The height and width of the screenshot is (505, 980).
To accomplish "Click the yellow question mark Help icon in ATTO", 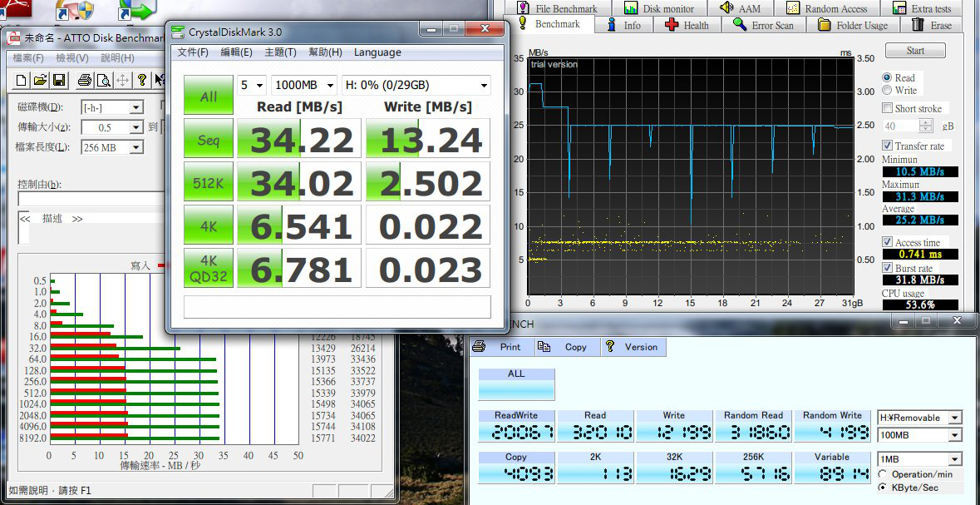I will click(142, 80).
